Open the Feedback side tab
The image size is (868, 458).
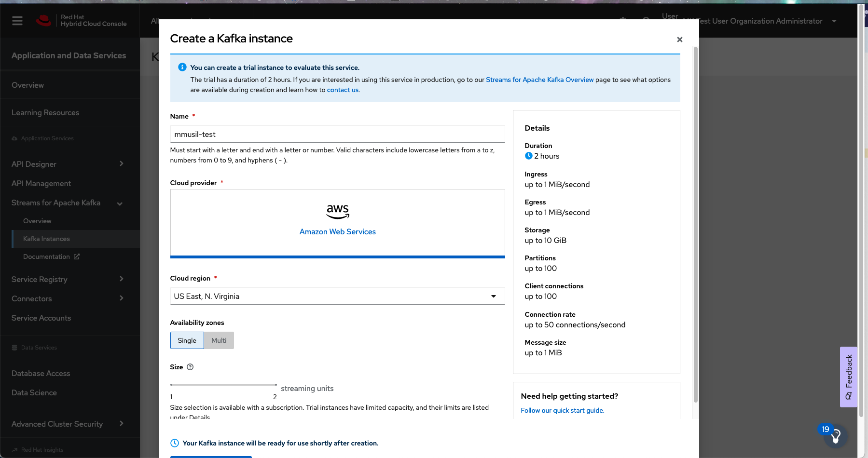(848, 377)
